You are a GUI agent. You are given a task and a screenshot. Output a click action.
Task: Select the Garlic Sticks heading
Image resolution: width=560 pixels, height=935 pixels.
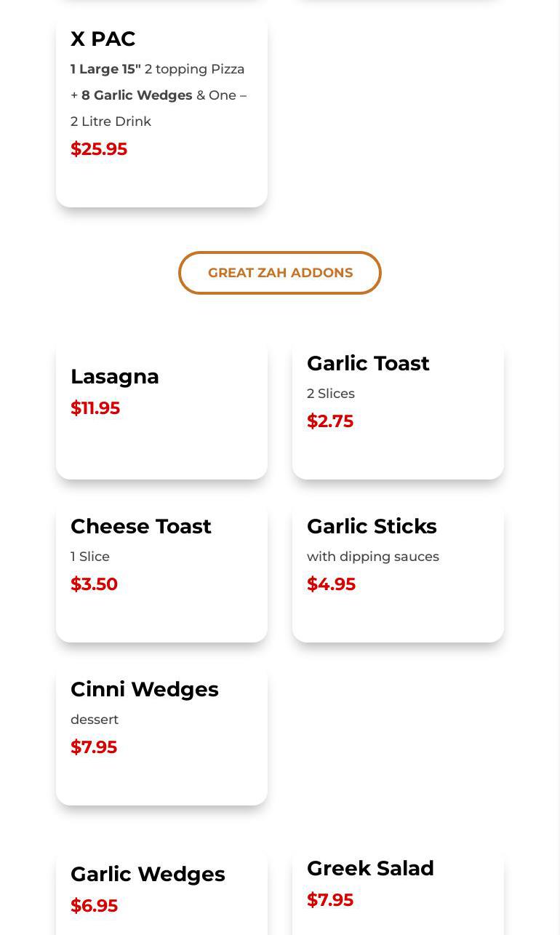coord(372,526)
